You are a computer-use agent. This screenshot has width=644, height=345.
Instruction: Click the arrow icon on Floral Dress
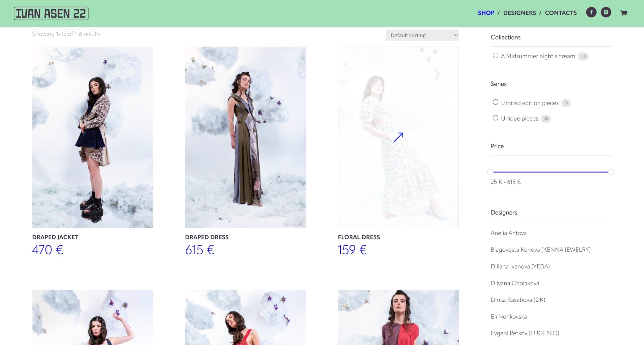398,137
